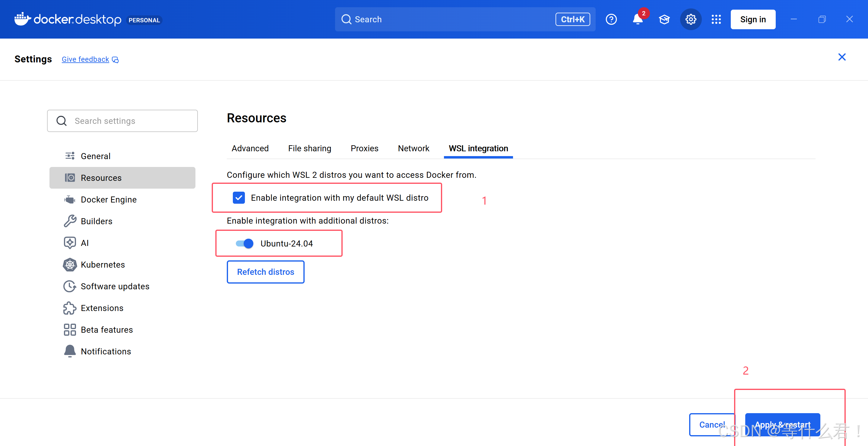Open the Extensions settings section
The width and height of the screenshot is (868, 446).
tap(102, 308)
